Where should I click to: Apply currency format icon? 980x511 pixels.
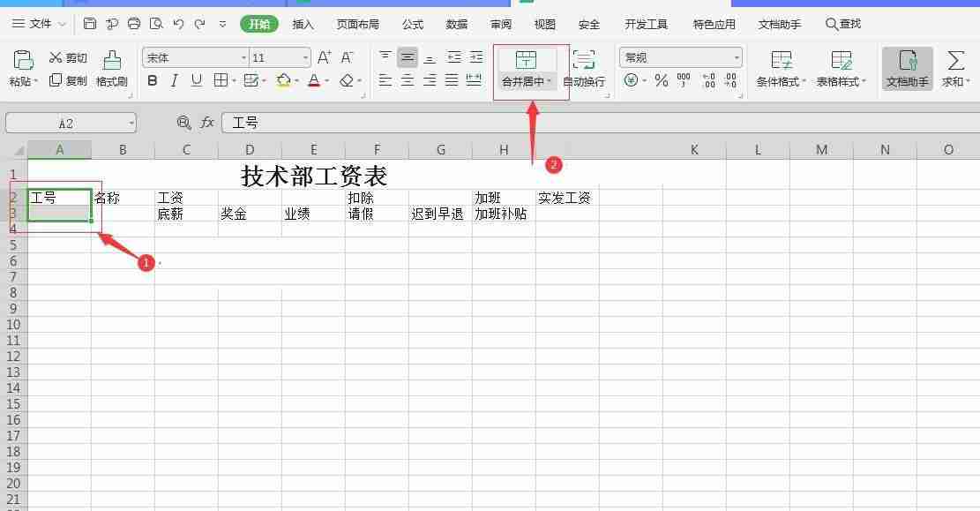tap(632, 80)
